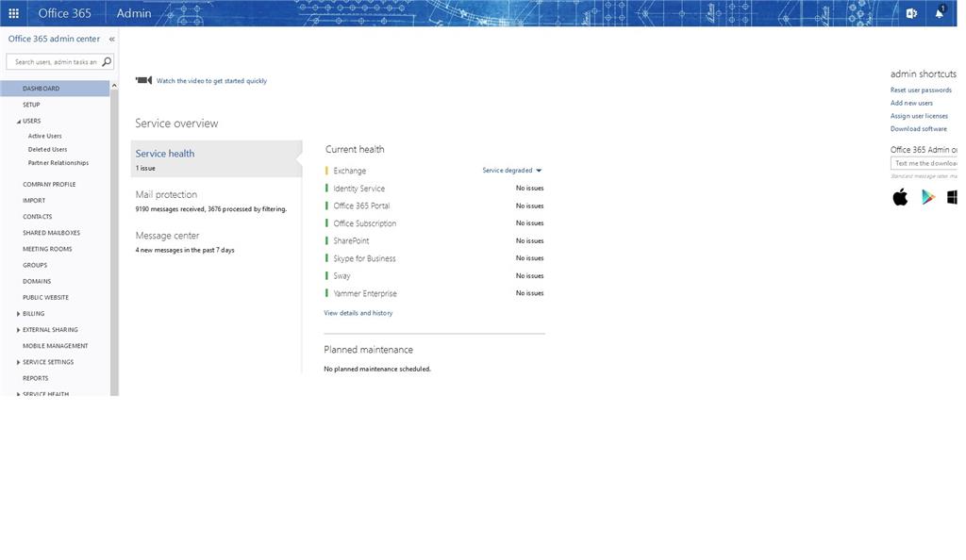Expand the BILLING section arrow
966x560 pixels.
19,314
